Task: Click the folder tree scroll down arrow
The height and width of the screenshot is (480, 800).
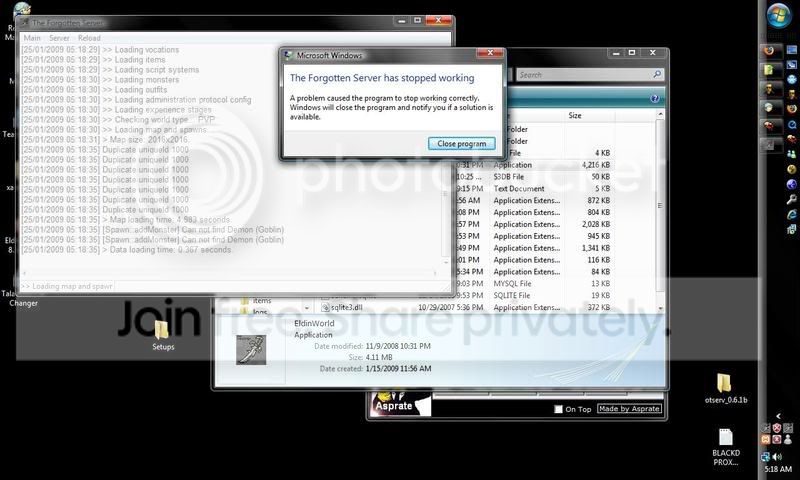Action: (x=307, y=308)
